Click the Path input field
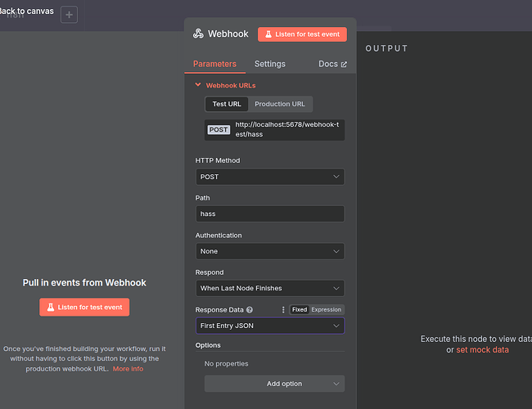The image size is (532, 409). click(x=269, y=213)
